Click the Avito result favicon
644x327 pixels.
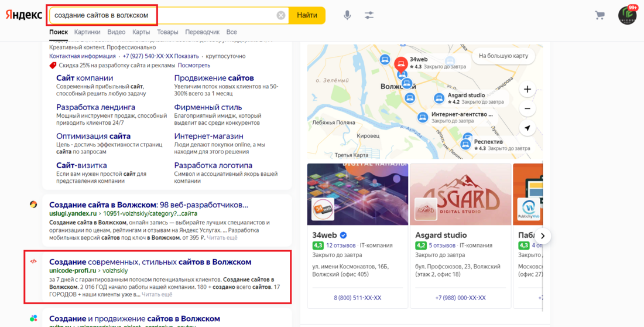tap(33, 318)
